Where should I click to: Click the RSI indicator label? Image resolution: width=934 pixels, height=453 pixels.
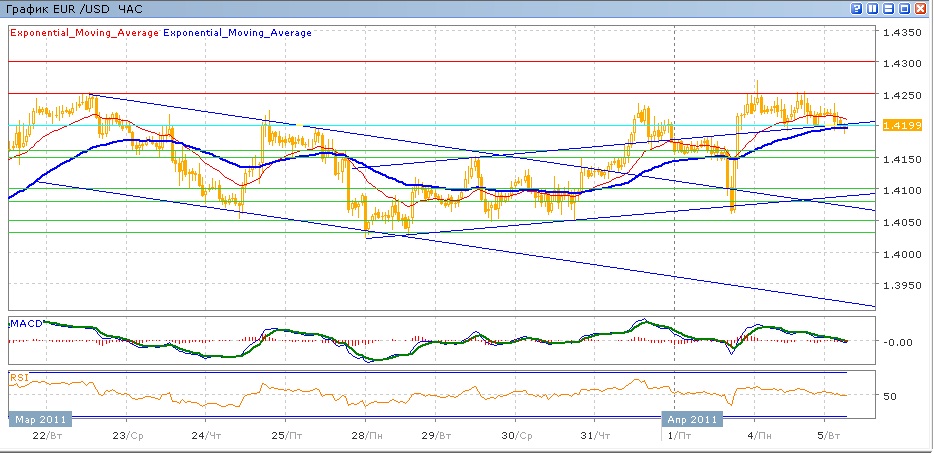point(19,377)
